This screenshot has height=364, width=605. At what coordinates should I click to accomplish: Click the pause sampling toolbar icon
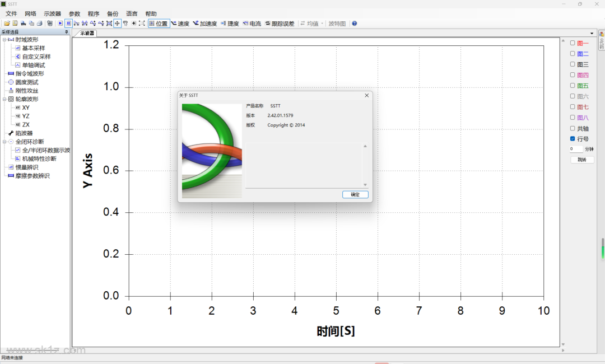[68, 24]
